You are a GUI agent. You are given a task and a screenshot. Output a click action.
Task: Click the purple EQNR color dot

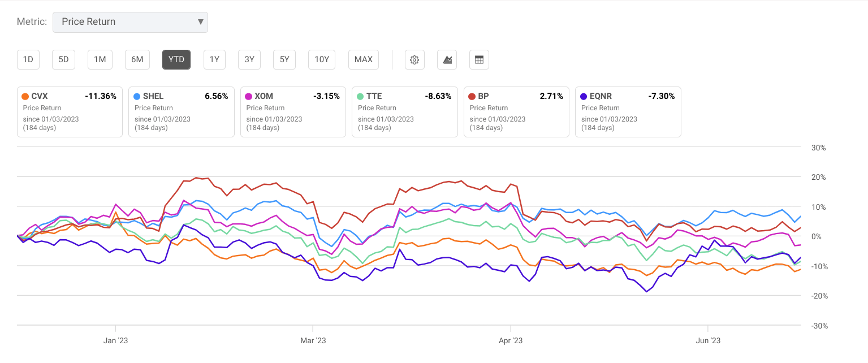point(583,96)
